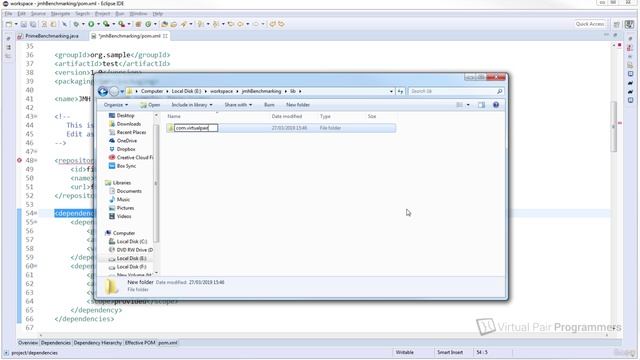Open the File menu in Eclipse
Screen dimensions: 640x360
(x=9, y=14)
